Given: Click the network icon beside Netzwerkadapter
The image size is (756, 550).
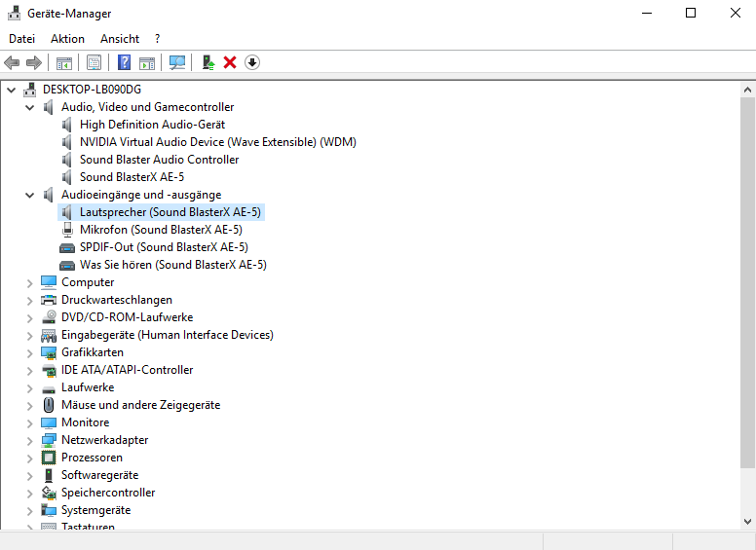Looking at the screenshot, I should (49, 440).
